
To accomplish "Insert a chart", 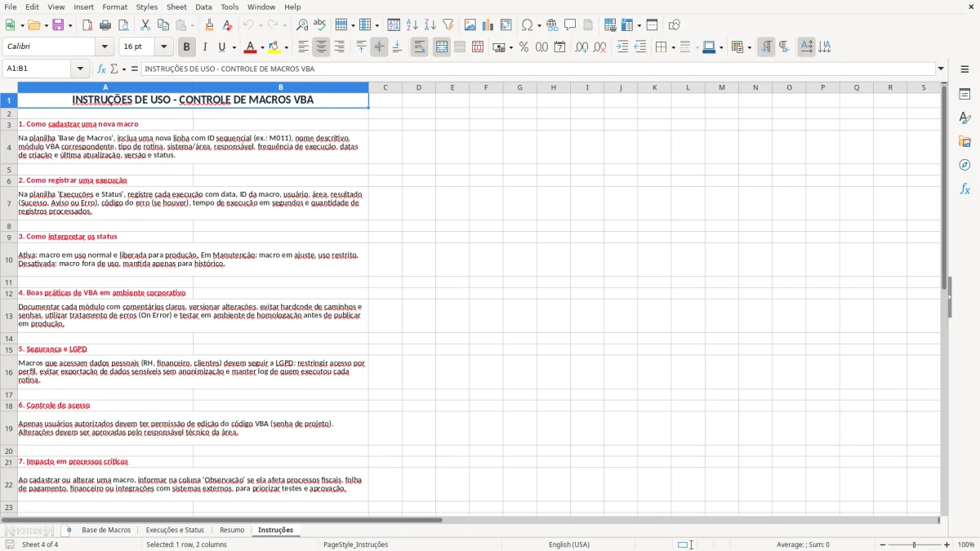I will [x=488, y=25].
